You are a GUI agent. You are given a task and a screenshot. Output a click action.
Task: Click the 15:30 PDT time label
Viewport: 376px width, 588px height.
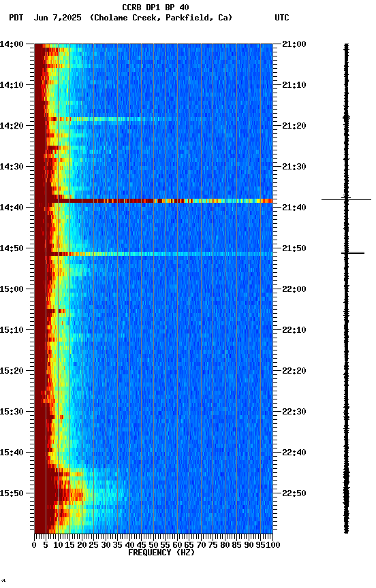(x=12, y=412)
